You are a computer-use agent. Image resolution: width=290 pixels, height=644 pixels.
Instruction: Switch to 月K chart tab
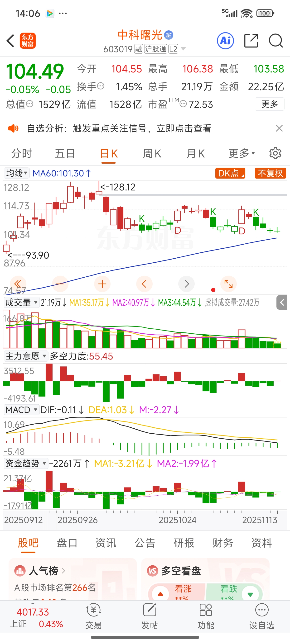[x=196, y=153]
